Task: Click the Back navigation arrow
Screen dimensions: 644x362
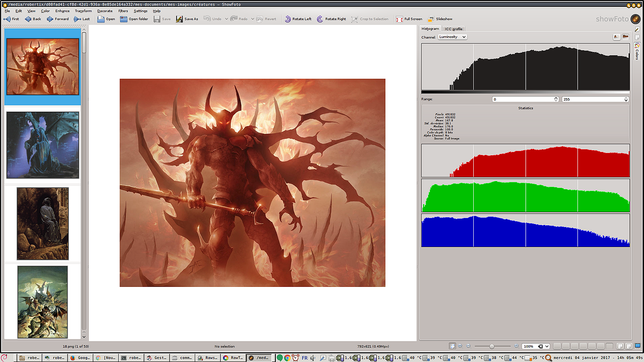Action: 33,19
